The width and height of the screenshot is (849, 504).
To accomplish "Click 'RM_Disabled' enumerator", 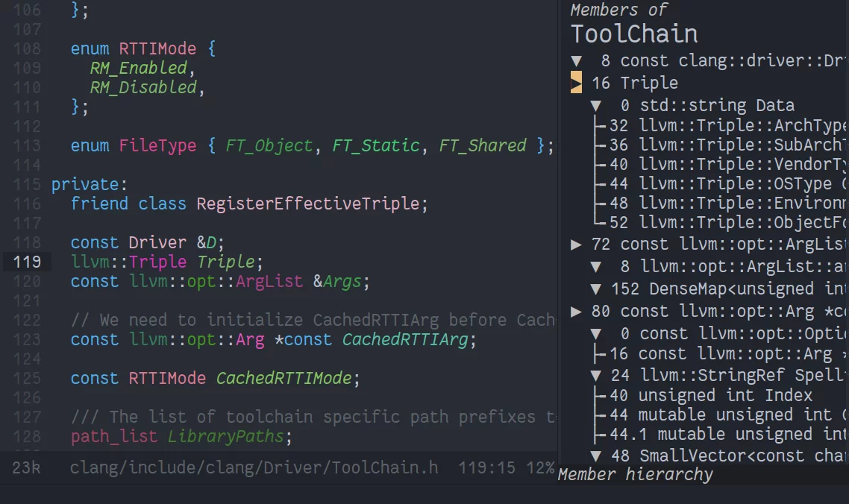I will coord(143,88).
